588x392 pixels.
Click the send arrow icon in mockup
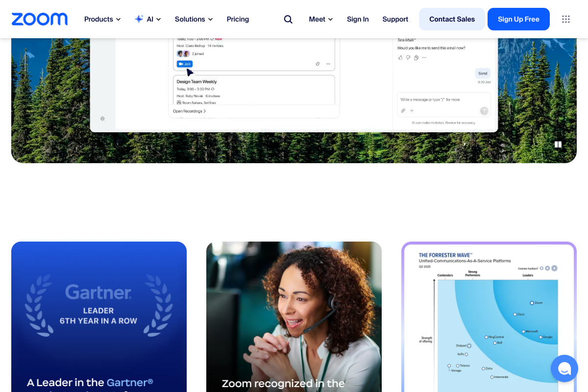coord(484,111)
